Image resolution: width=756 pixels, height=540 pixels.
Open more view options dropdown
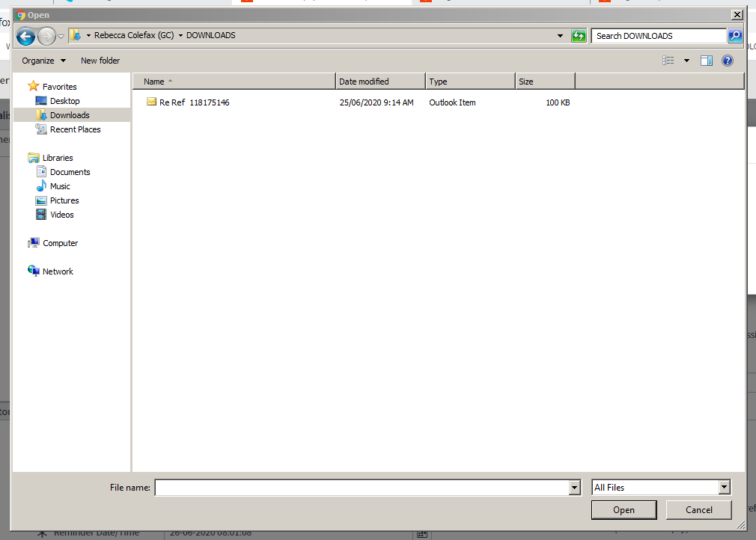pyautogui.click(x=686, y=61)
